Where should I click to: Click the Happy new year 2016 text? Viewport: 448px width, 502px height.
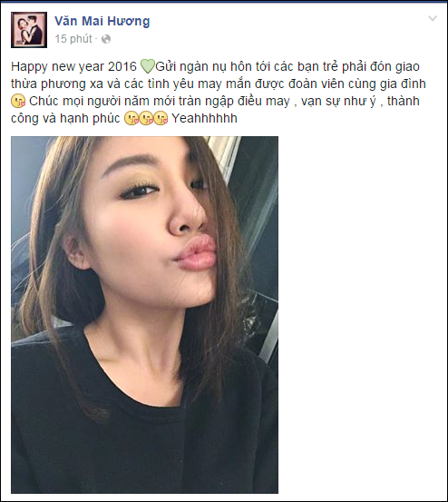point(73,67)
